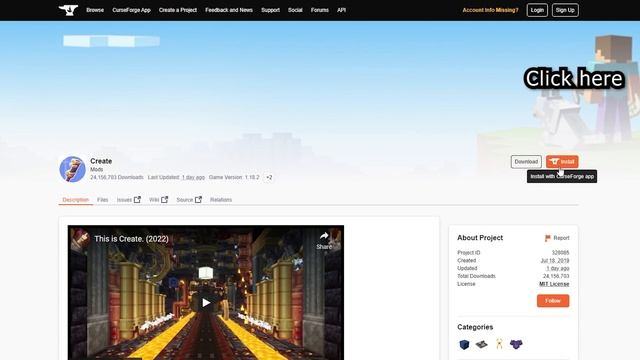
Task: Click Total Downloads count in About Project
Action: coord(556,276)
